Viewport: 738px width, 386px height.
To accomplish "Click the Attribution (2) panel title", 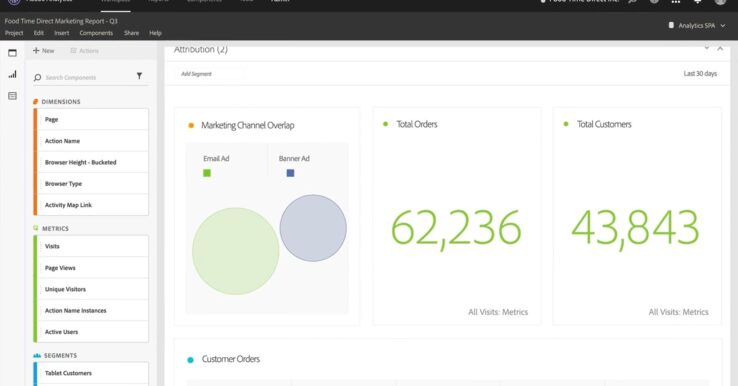I will [201, 50].
